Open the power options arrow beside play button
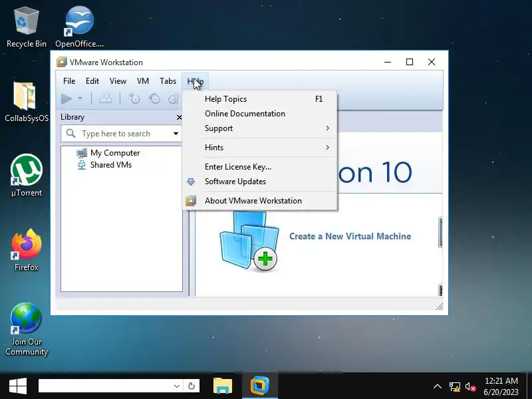 coord(80,98)
